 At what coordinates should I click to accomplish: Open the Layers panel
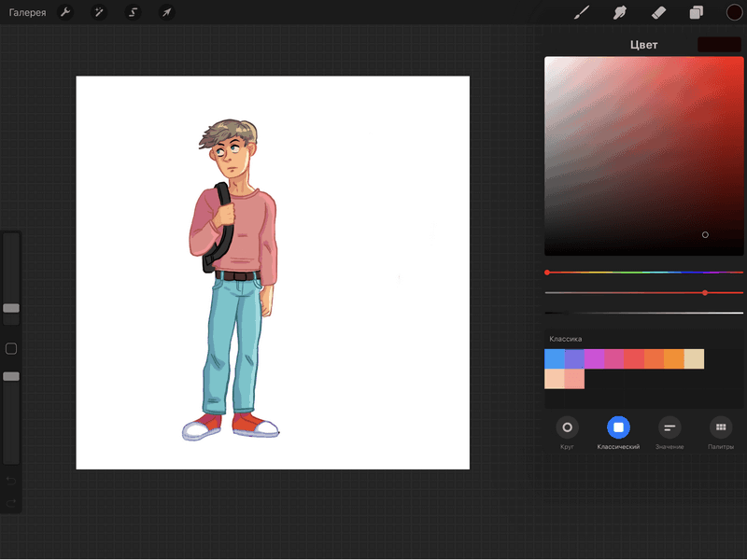[696, 13]
